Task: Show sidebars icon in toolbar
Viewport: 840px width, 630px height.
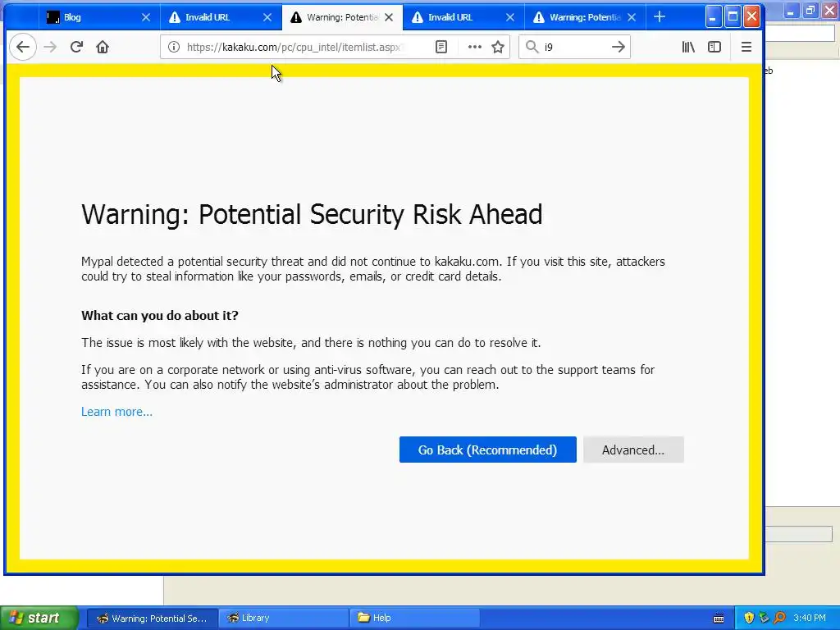Action: point(714,47)
